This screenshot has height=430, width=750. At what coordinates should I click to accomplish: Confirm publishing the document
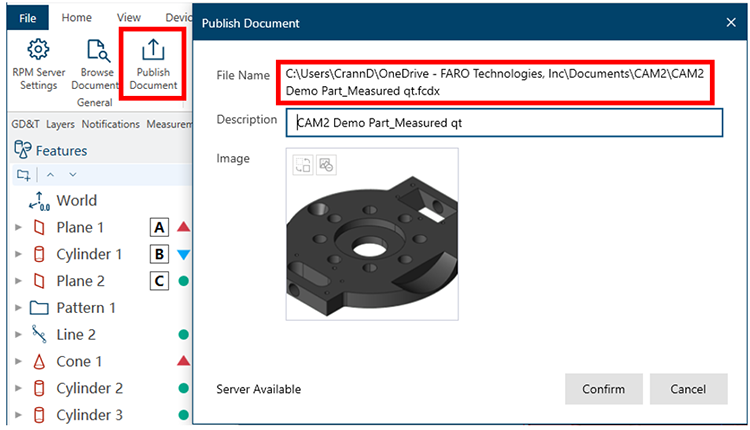[x=603, y=389]
